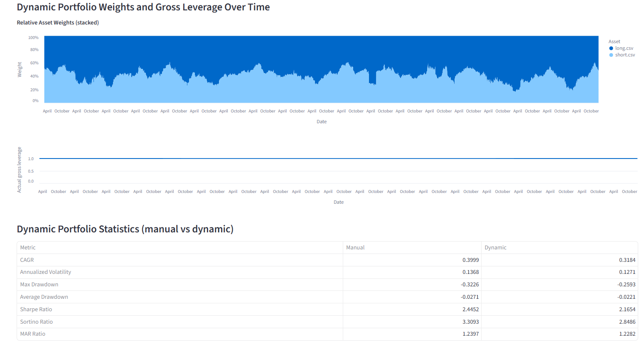The image size is (644, 344).
Task: Click Dynamic Average Drawdown value -0.0221
Action: coord(627,297)
